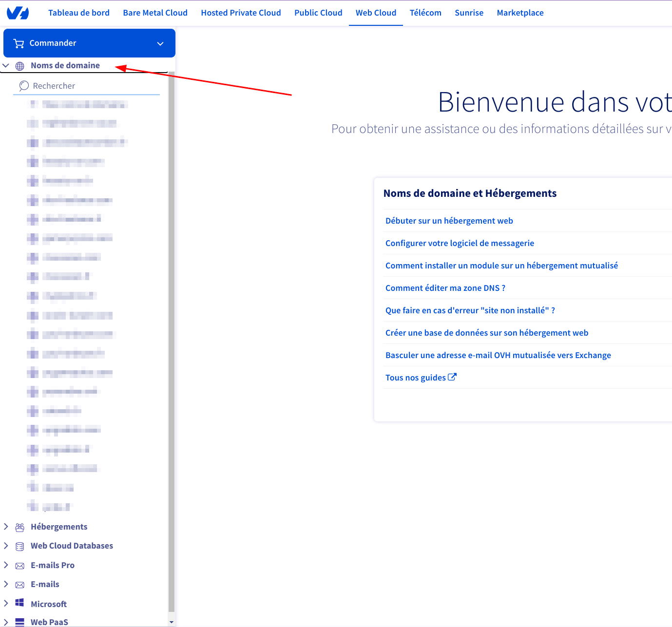Screen dimensions: 672x627
Task: Click the Web Cloud Databases database icon
Action: [x=20, y=546]
